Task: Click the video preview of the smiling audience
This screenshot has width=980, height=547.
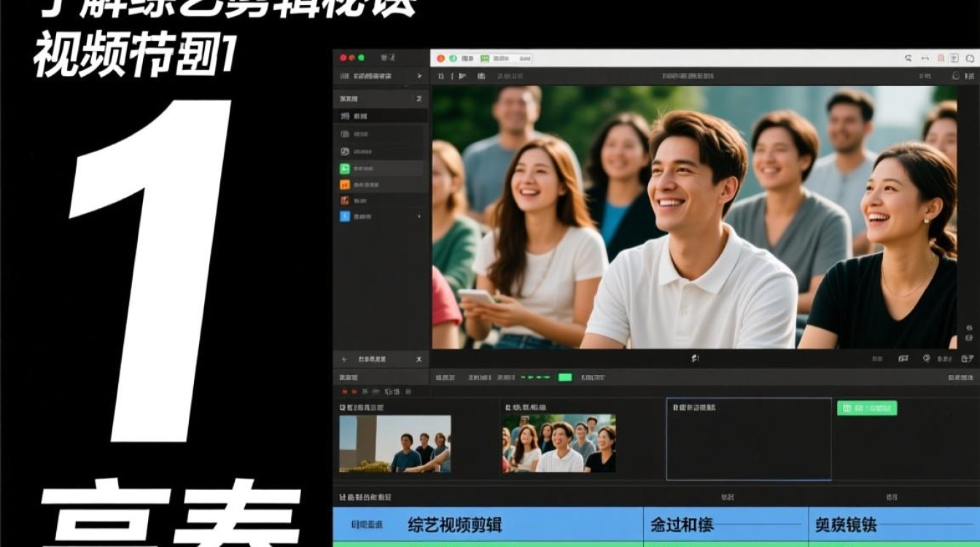Action: [694, 217]
